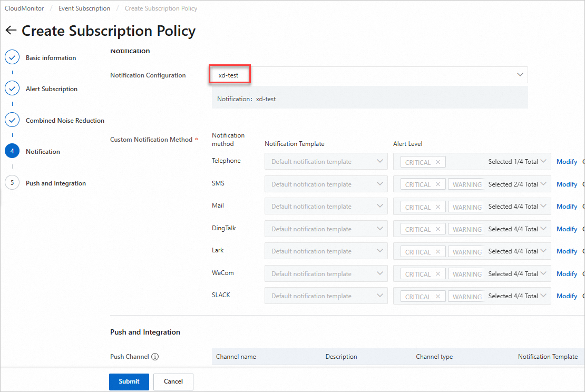Image resolution: width=585 pixels, height=392 pixels.
Task: Modify the DingTalk notification template
Action: point(567,229)
